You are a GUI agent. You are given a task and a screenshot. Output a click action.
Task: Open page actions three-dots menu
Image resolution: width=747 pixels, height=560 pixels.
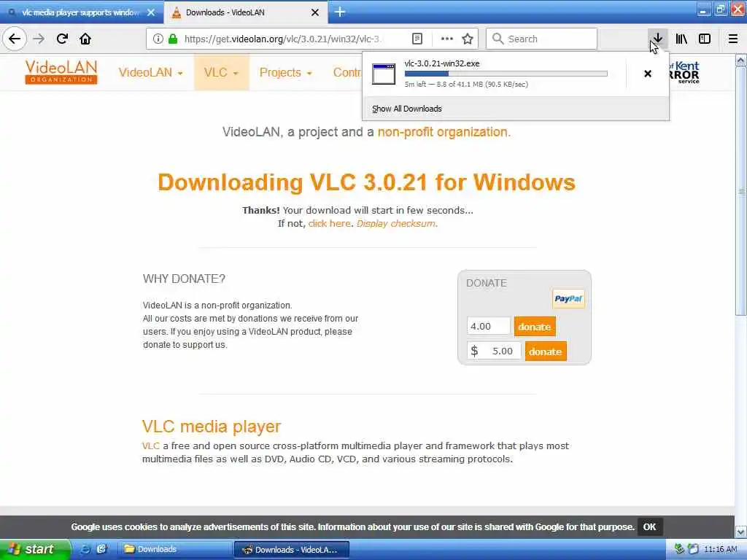(x=446, y=39)
